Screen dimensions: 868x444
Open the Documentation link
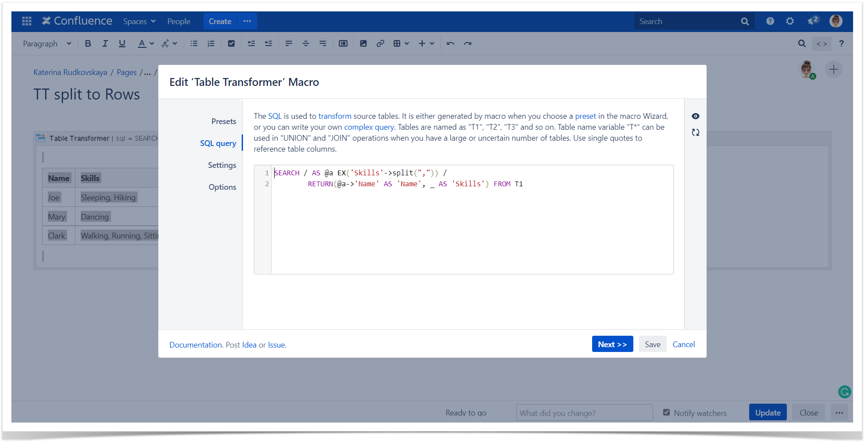[x=196, y=345]
